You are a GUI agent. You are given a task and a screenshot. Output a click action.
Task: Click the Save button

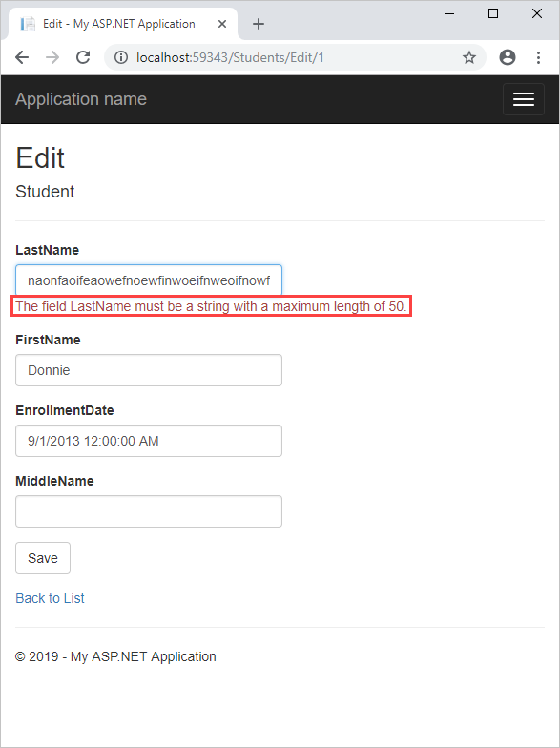pyautogui.click(x=43, y=558)
